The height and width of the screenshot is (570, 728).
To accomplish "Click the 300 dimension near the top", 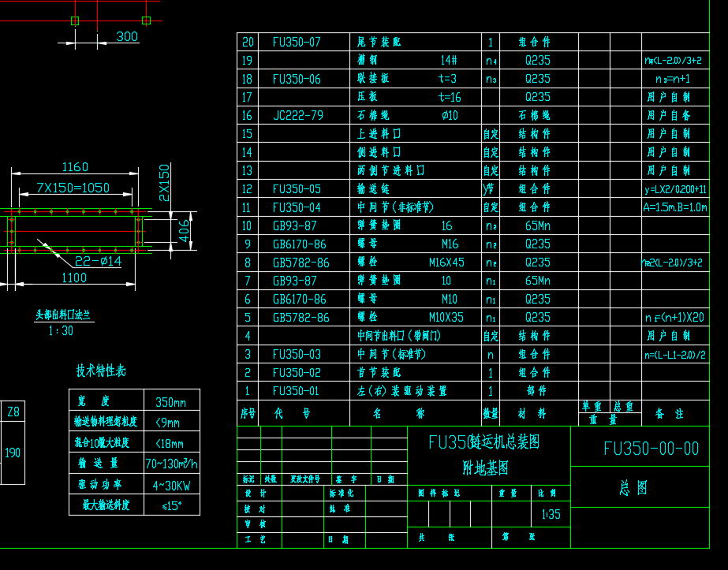I will pos(126,36).
